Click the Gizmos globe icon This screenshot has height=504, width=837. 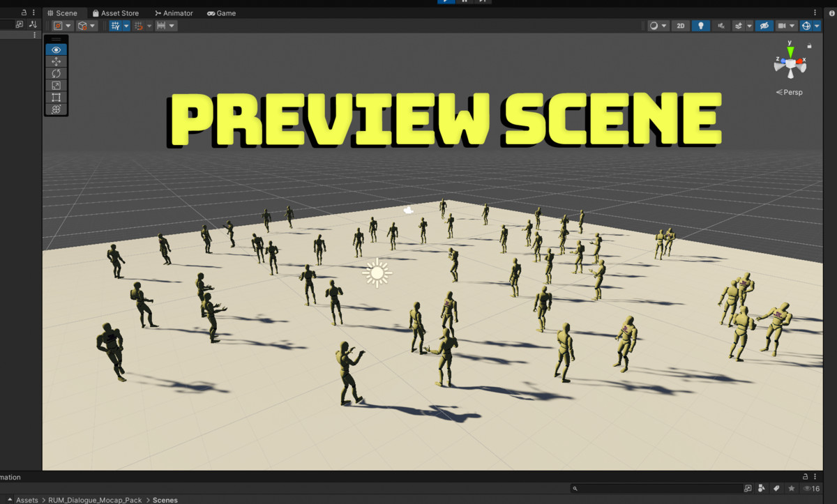[806, 26]
